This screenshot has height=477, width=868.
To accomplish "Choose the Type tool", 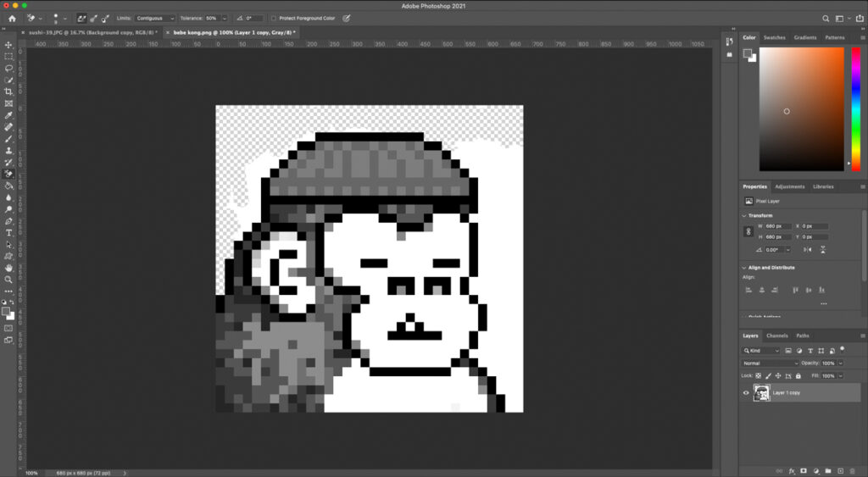I will coord(8,232).
